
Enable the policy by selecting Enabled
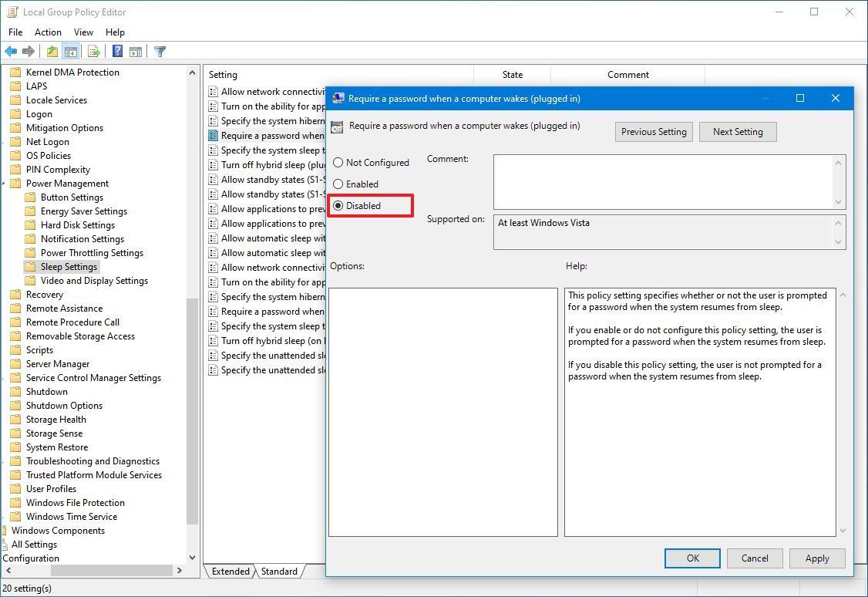[338, 184]
